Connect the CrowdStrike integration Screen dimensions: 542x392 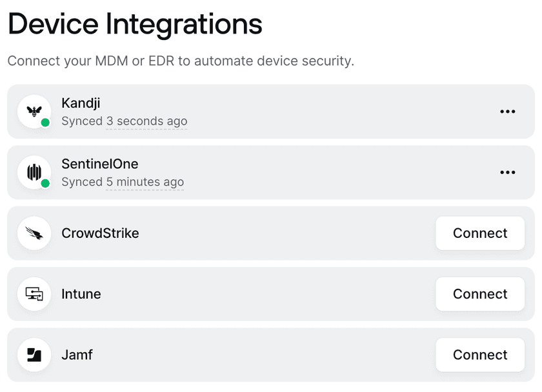(480, 233)
